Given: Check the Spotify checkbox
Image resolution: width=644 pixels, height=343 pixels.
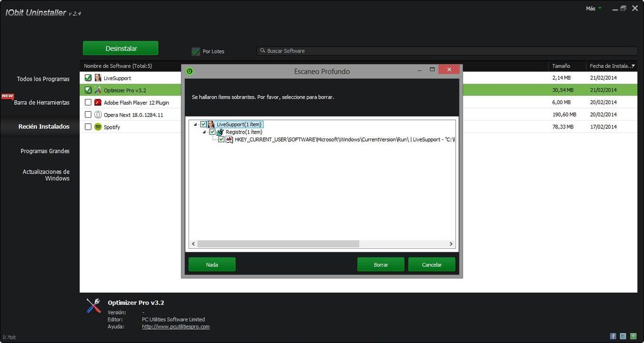Looking at the screenshot, I should [x=88, y=127].
